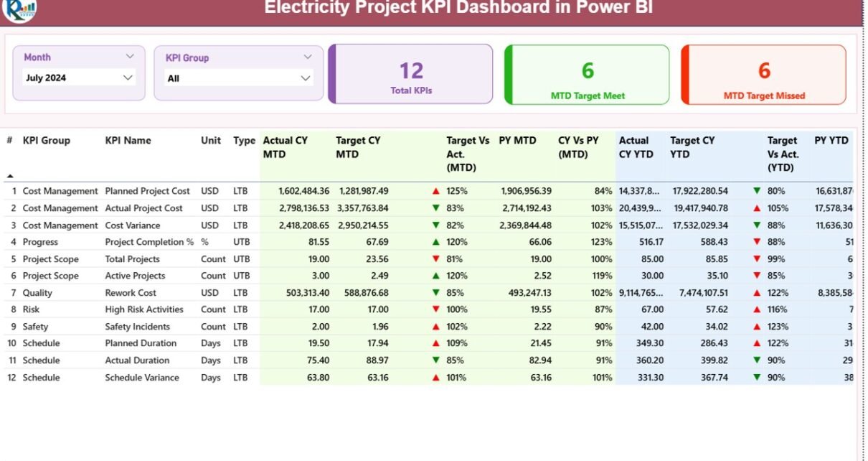The height and width of the screenshot is (461, 868).
Task: Click the dashboard logo icon in the header
Action: (19, 9)
